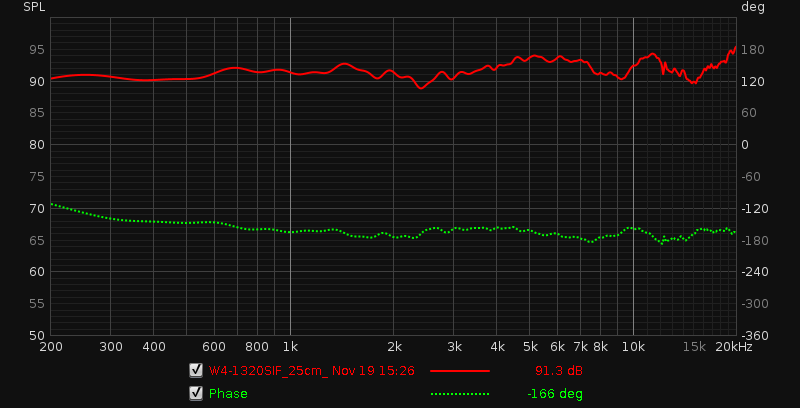Screen dimensions: 800x408
Task: Open the red trace line sample swatch
Action: click(460, 371)
